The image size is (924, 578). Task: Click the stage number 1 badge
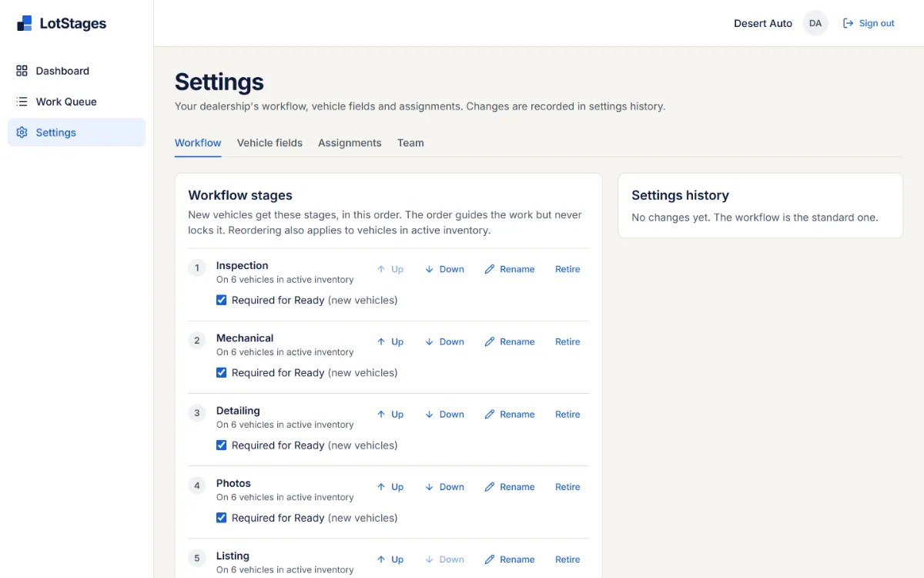[197, 268]
